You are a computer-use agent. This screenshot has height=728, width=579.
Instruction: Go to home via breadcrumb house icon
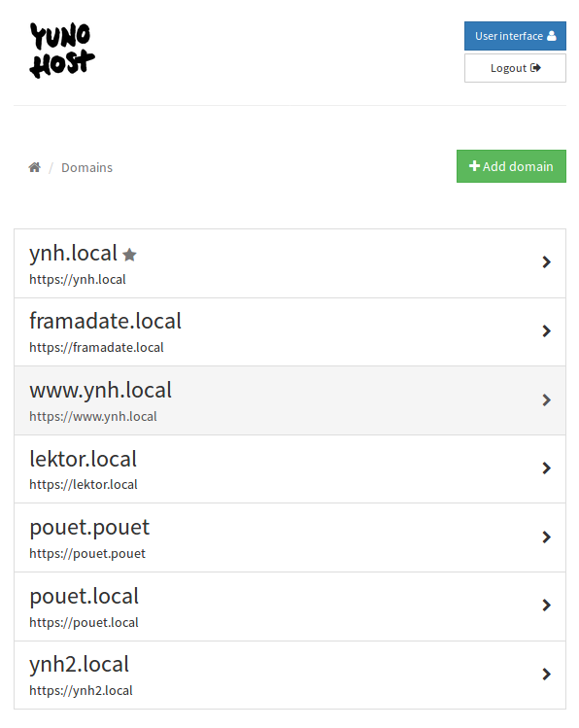(x=34, y=167)
